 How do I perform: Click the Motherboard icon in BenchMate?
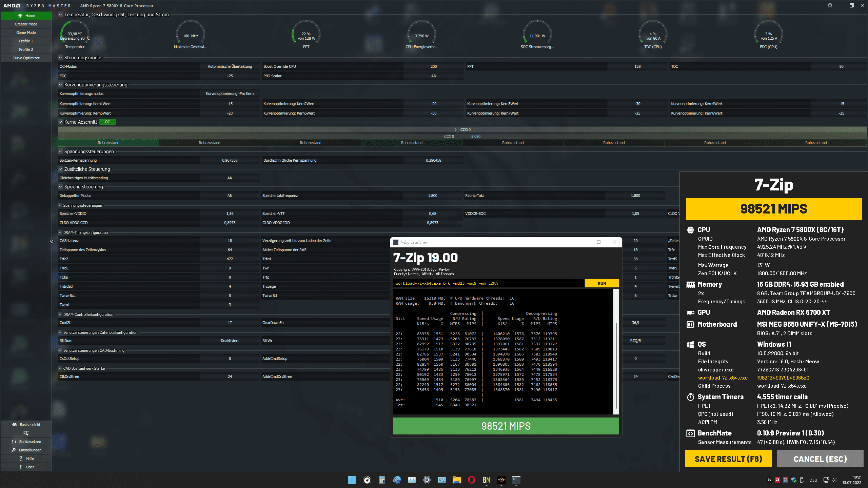[x=690, y=325]
